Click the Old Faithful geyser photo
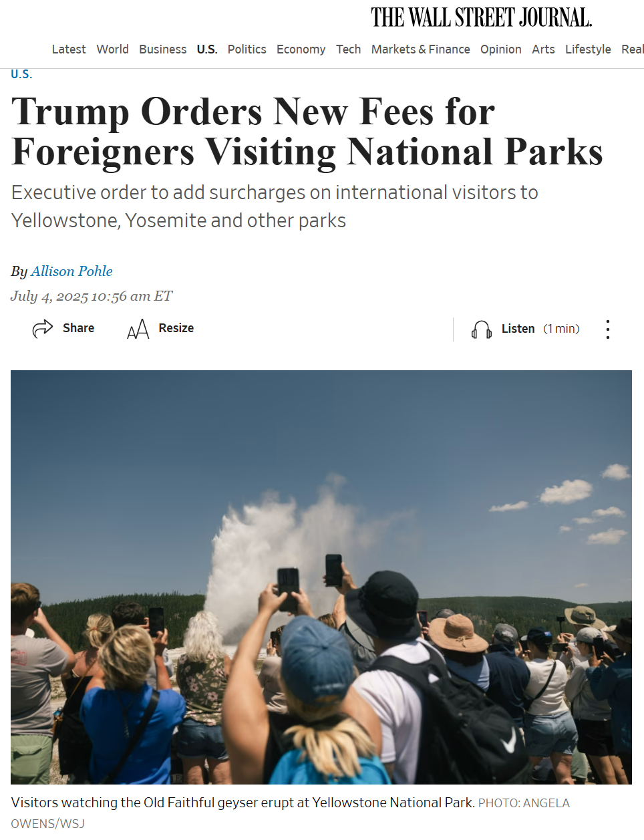644x840 pixels. pyautogui.click(x=321, y=577)
